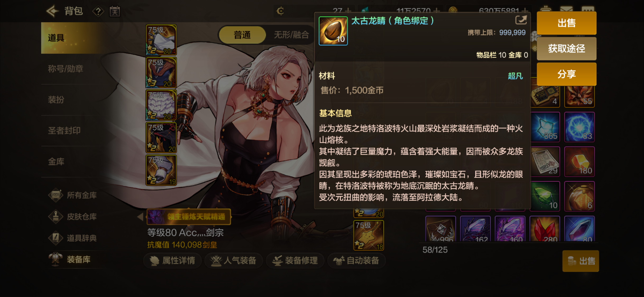Click the share-export arrow icon in item tooltip
This screenshot has width=644, height=297.
coord(521,20)
